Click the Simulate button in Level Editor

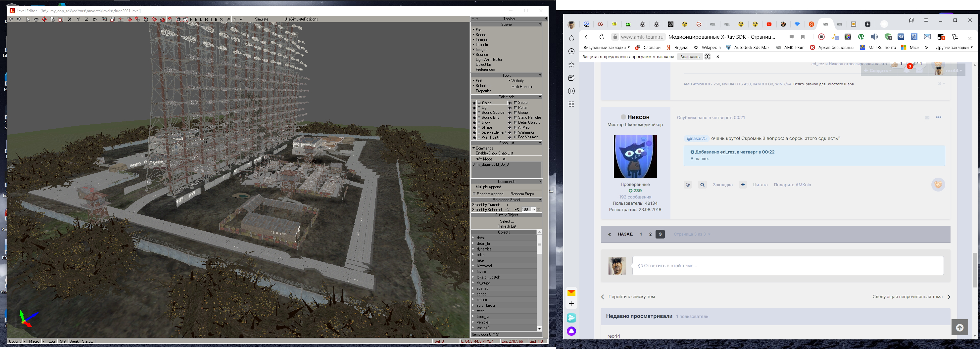(x=261, y=19)
